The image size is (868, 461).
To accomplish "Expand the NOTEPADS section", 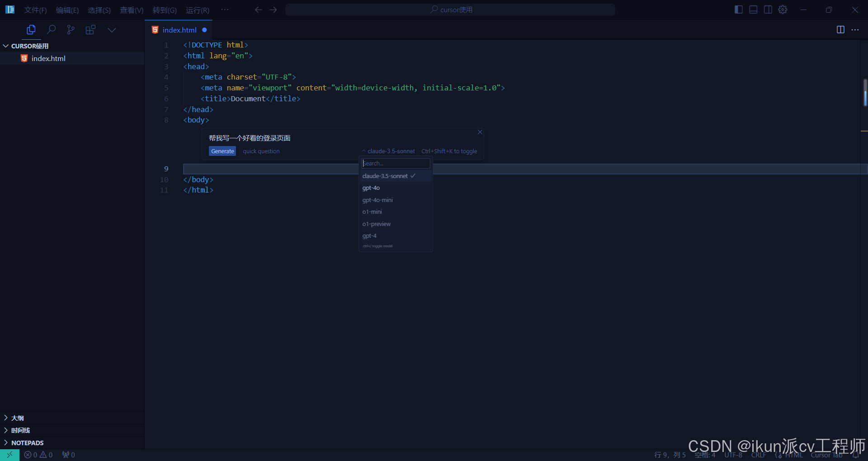I will [72, 443].
